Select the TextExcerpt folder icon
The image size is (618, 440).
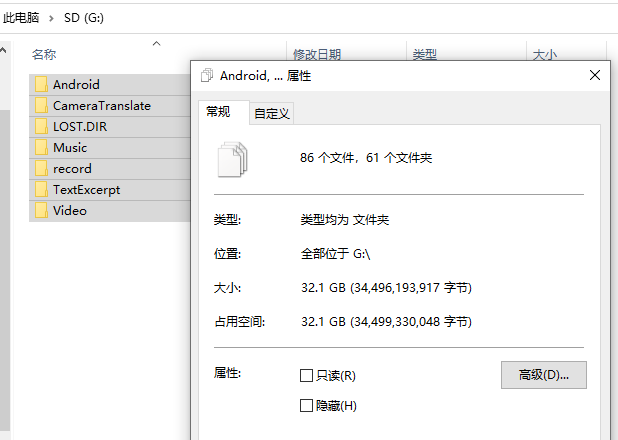tap(41, 189)
